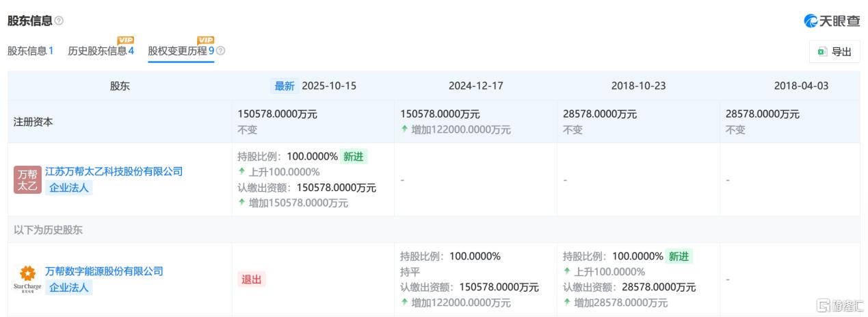Viewport: 868px width, 317px height.
Task: Click the 注册资本 row label
Action: (34, 122)
